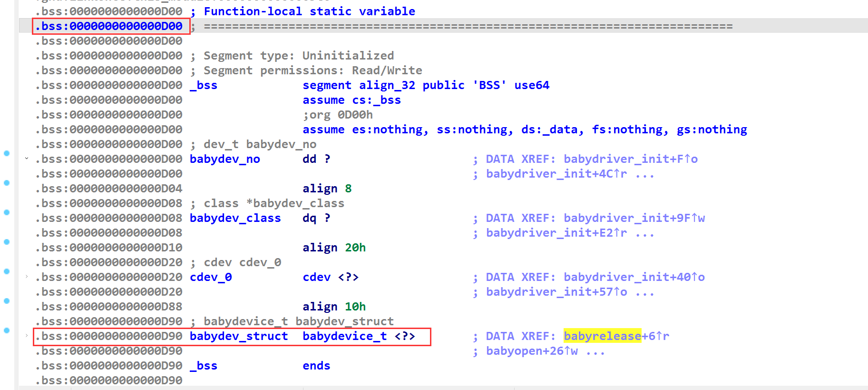Click the 'dd ?' data definition
The image size is (868, 390).
[317, 159]
